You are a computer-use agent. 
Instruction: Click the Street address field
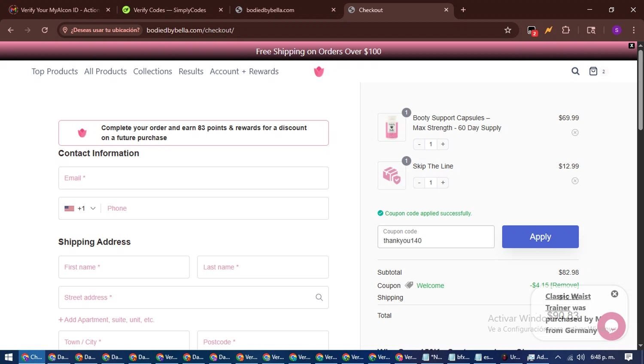(194, 297)
